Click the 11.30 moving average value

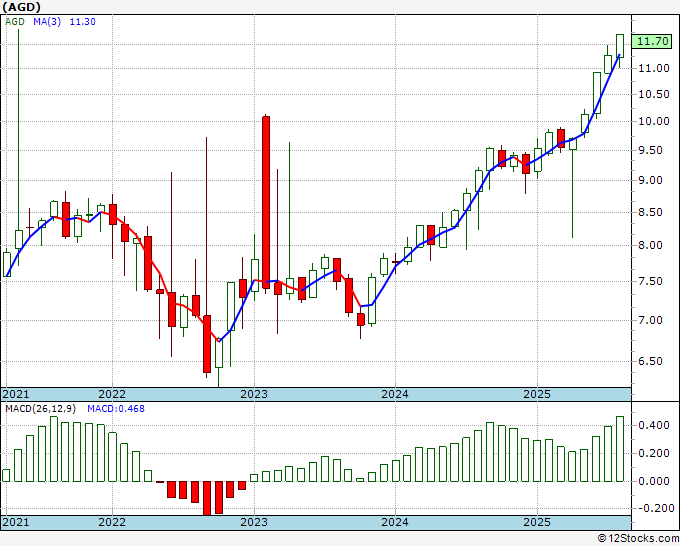pos(82,22)
